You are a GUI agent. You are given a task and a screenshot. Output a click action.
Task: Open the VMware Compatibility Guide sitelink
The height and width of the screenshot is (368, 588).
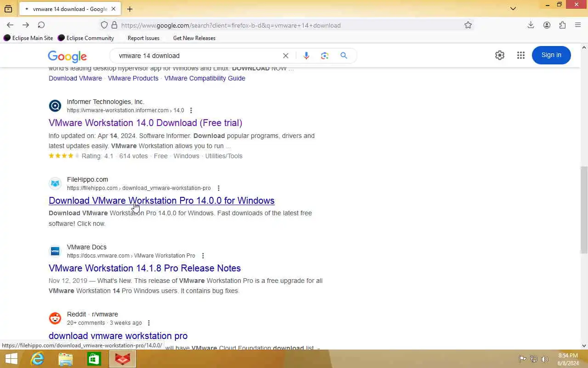tap(205, 78)
